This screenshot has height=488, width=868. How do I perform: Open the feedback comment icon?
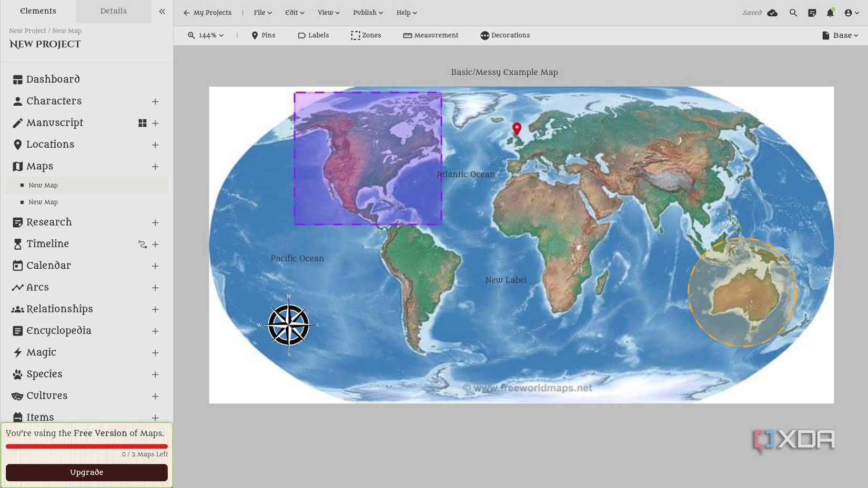point(812,13)
